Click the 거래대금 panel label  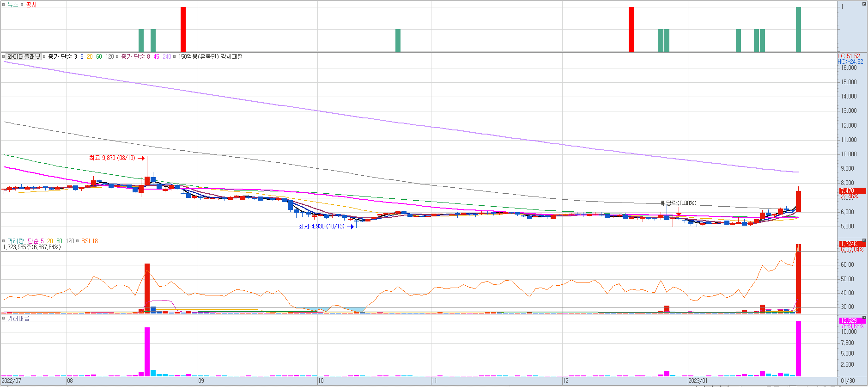pos(18,319)
